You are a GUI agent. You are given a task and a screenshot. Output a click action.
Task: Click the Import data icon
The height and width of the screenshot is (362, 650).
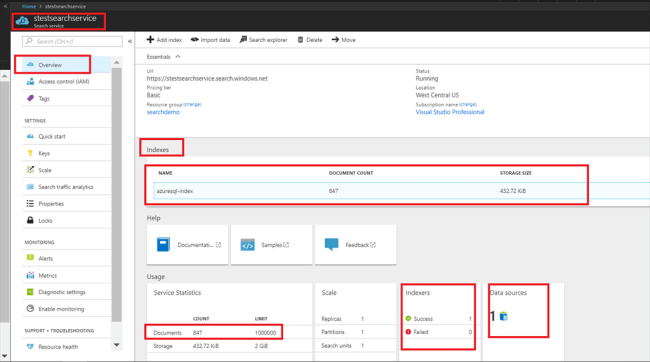coord(194,40)
